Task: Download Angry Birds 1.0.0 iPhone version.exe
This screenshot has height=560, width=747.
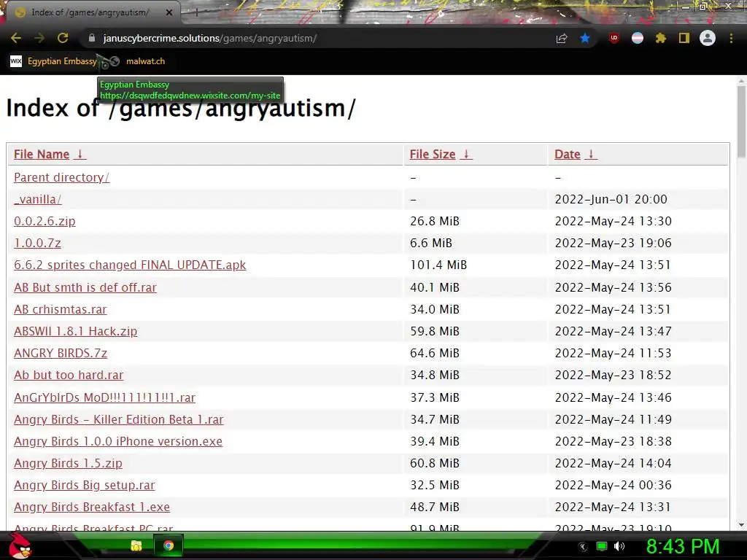Action: [x=118, y=441]
